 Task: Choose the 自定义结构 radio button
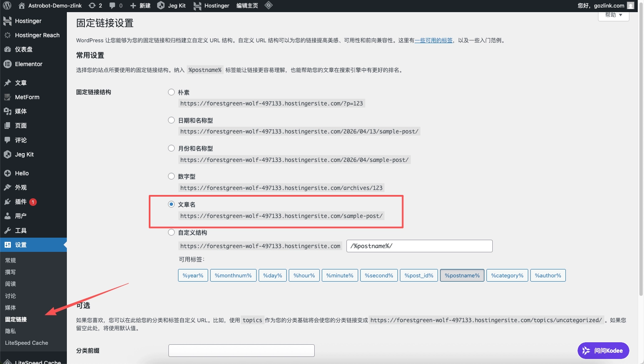tap(171, 232)
